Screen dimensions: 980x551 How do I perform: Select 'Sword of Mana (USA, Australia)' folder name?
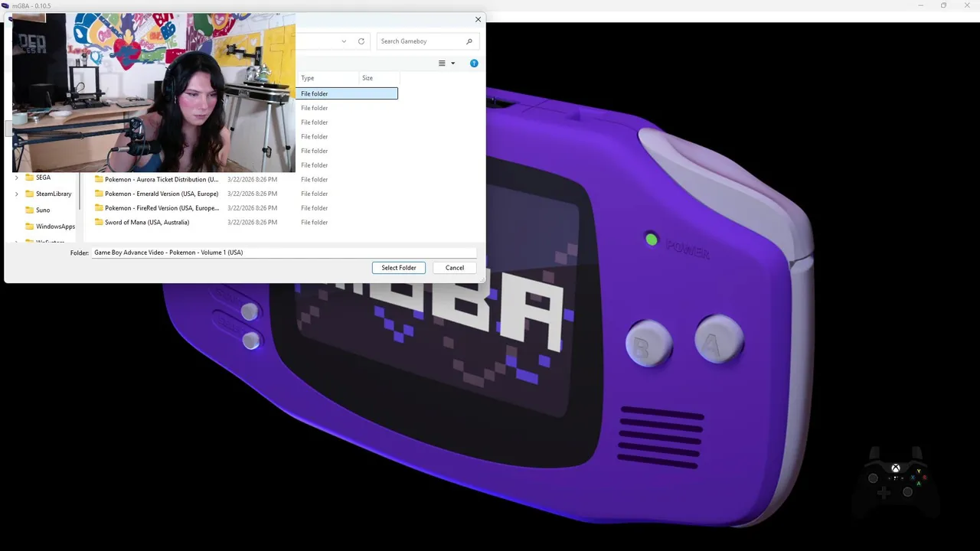pyautogui.click(x=147, y=222)
